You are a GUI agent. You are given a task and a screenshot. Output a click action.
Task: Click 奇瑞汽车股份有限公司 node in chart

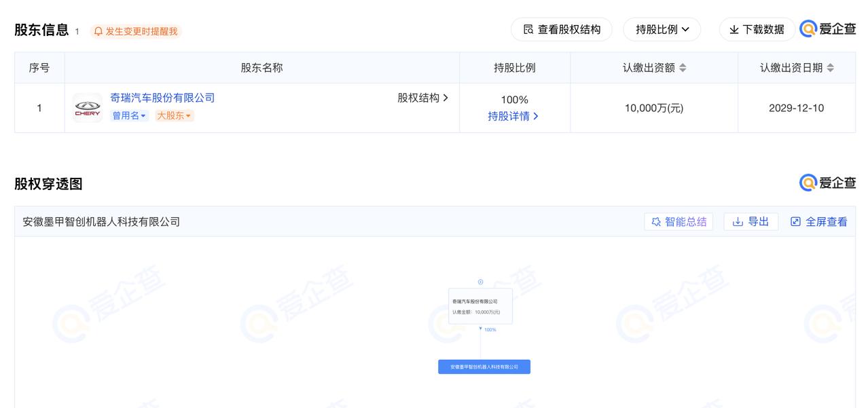point(480,306)
